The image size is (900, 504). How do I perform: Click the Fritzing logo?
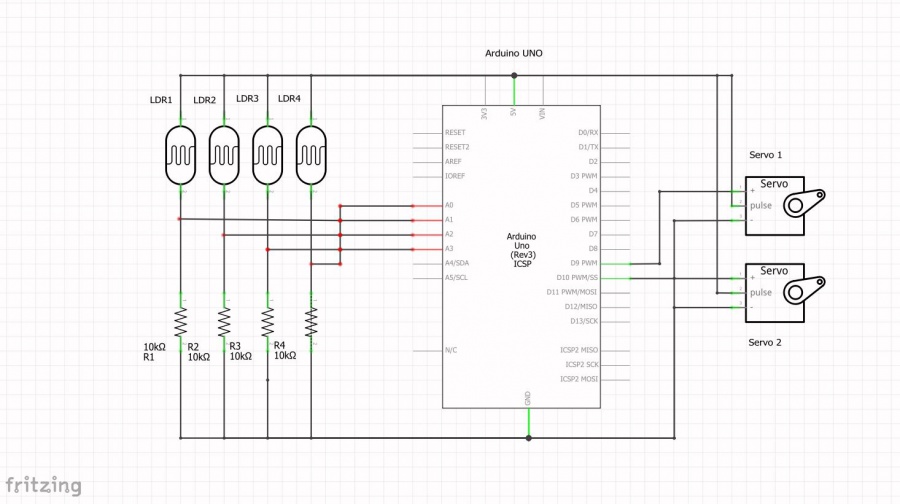point(41,485)
